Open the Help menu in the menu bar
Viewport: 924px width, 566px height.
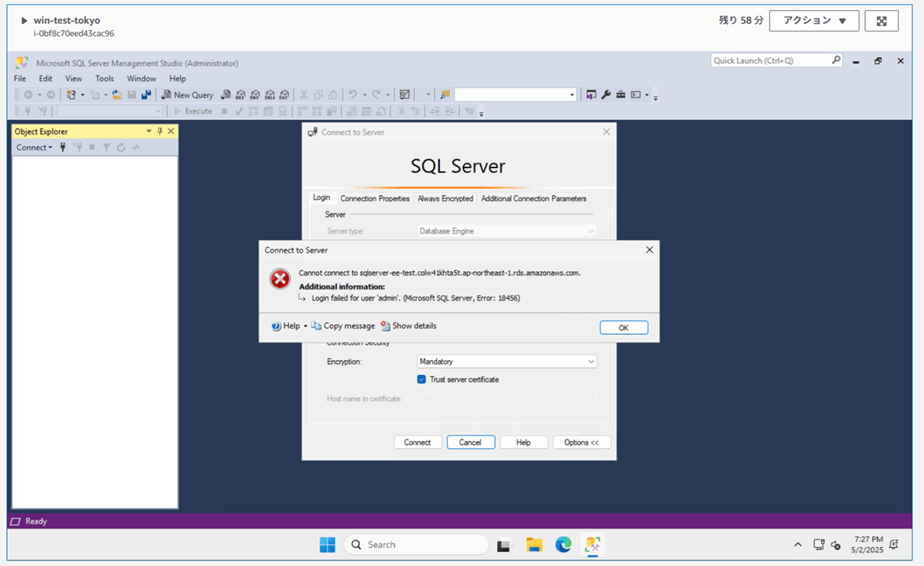pyautogui.click(x=178, y=79)
